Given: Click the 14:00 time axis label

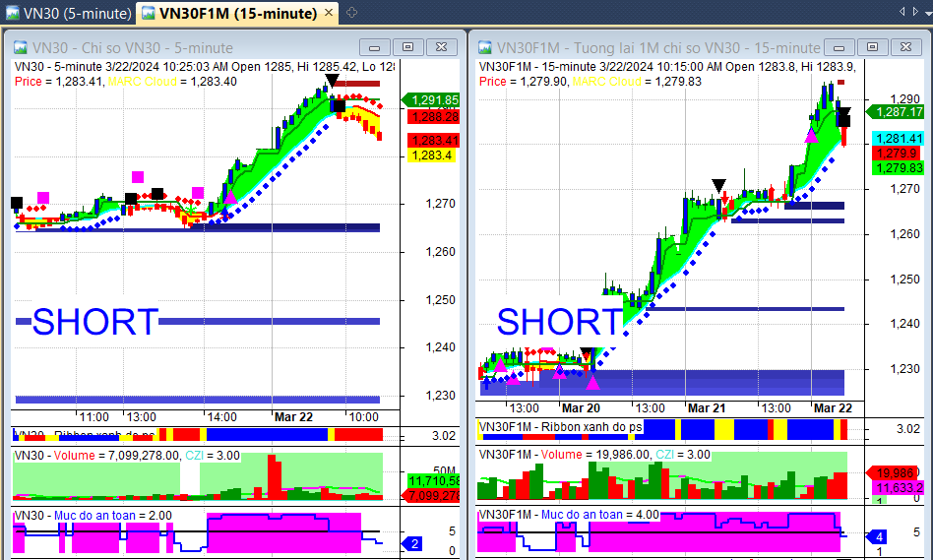Looking at the screenshot, I should tap(221, 417).
